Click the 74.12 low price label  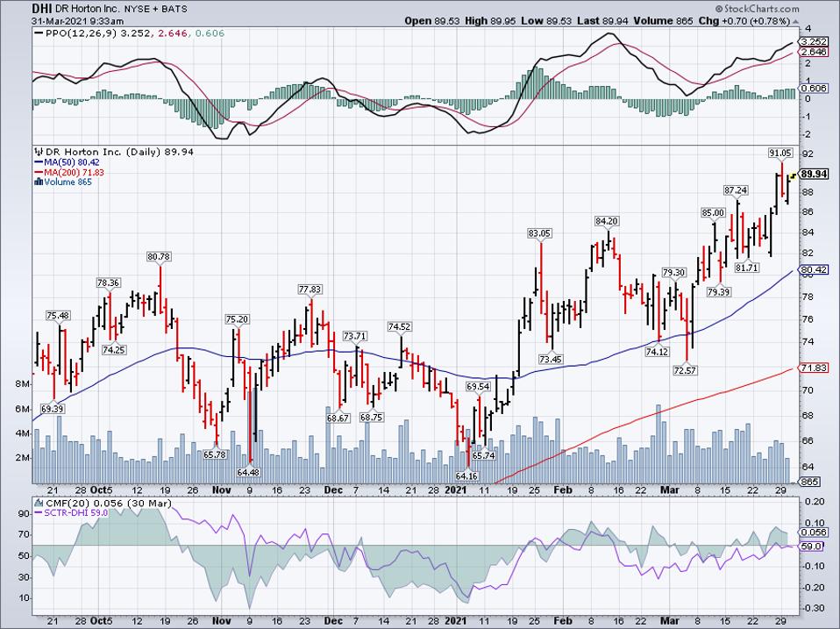(658, 352)
